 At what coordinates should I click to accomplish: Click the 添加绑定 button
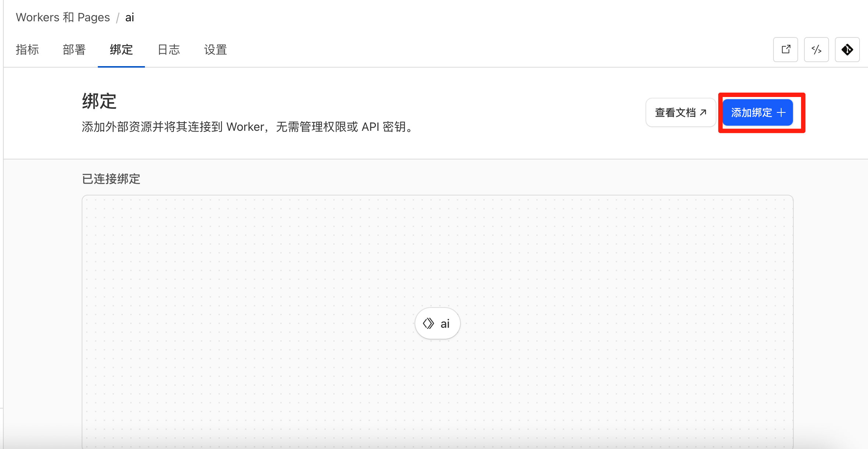pos(758,112)
